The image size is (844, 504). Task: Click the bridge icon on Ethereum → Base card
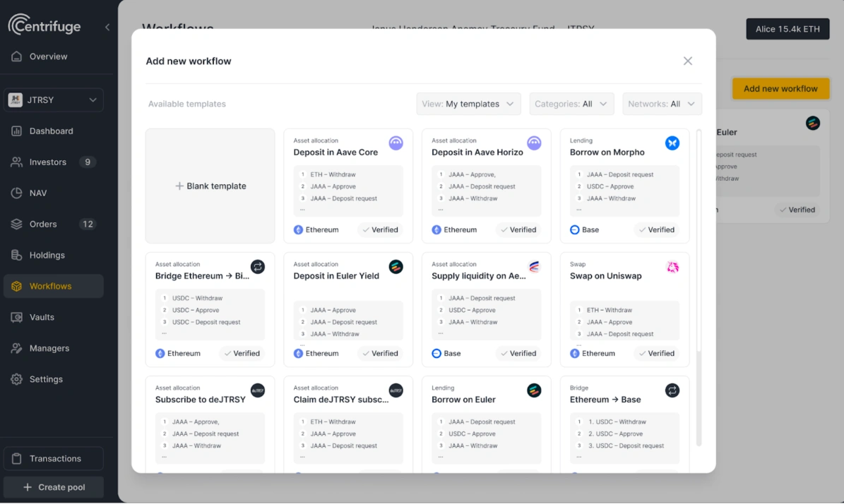(x=672, y=390)
